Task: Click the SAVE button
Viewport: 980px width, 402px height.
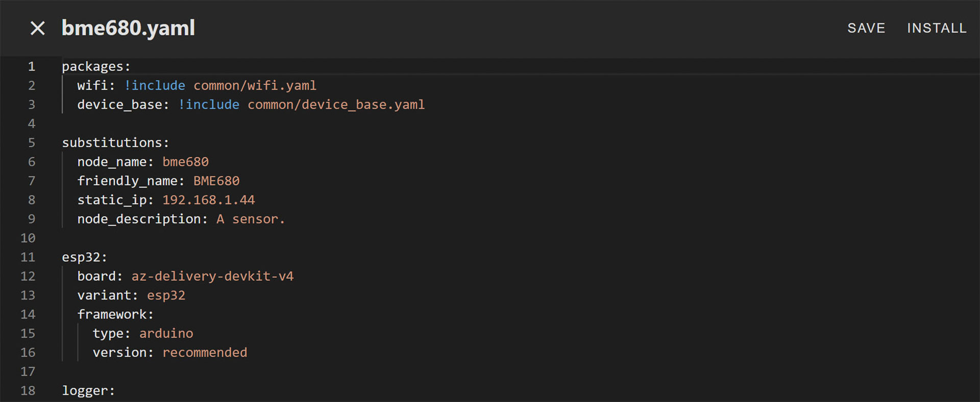Action: pos(866,28)
